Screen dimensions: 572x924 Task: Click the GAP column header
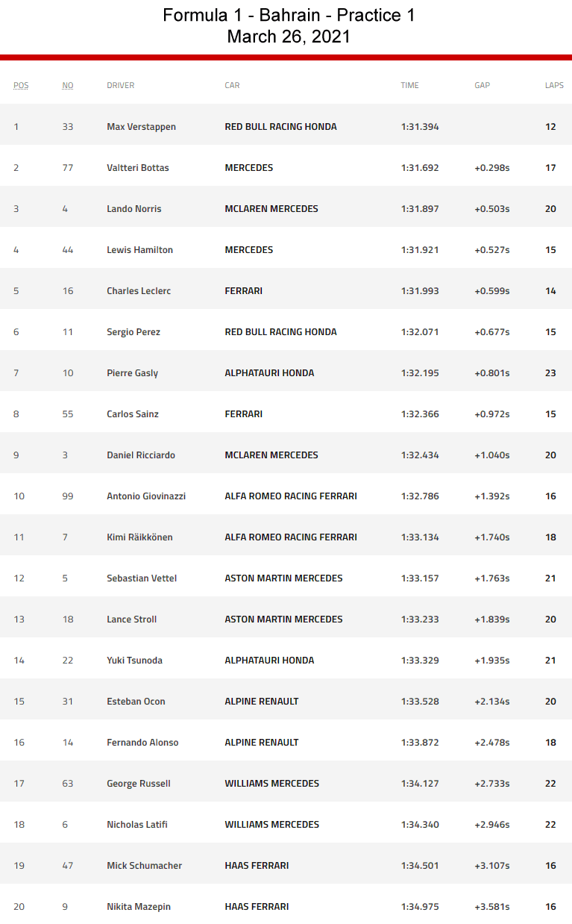click(483, 85)
